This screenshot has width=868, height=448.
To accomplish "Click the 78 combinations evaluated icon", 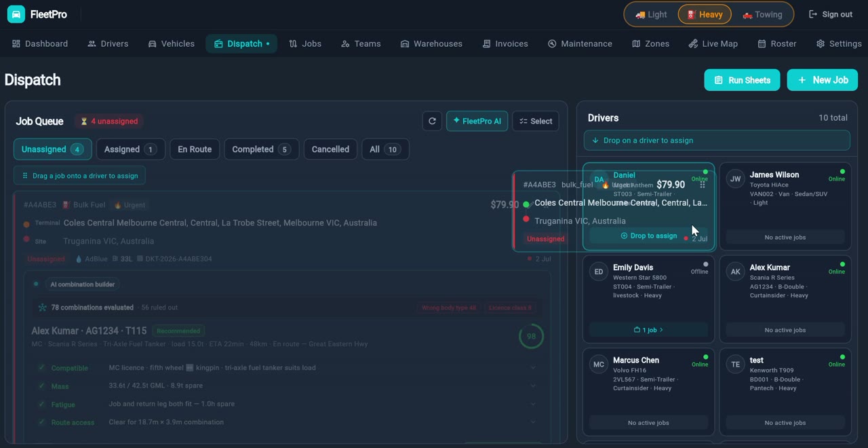I will (x=42, y=307).
